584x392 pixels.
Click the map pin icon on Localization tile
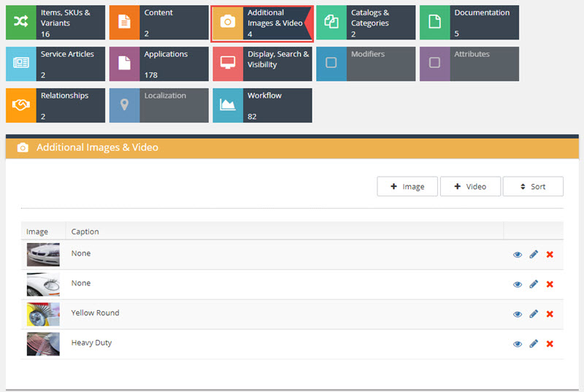coord(124,104)
